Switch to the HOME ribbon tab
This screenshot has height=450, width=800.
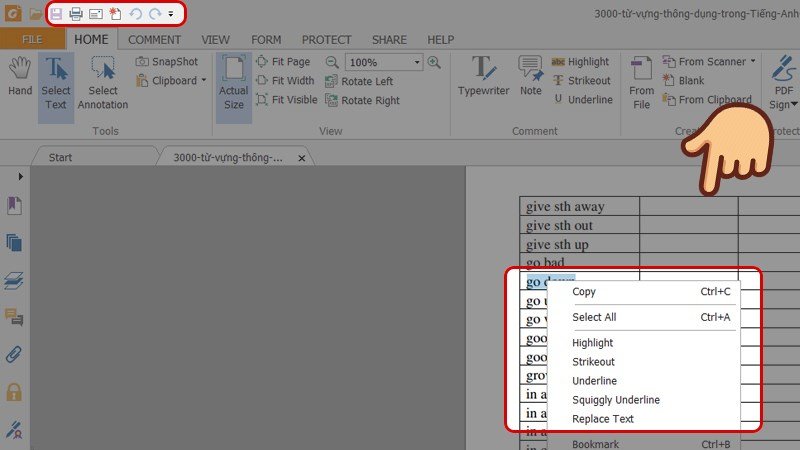click(91, 39)
